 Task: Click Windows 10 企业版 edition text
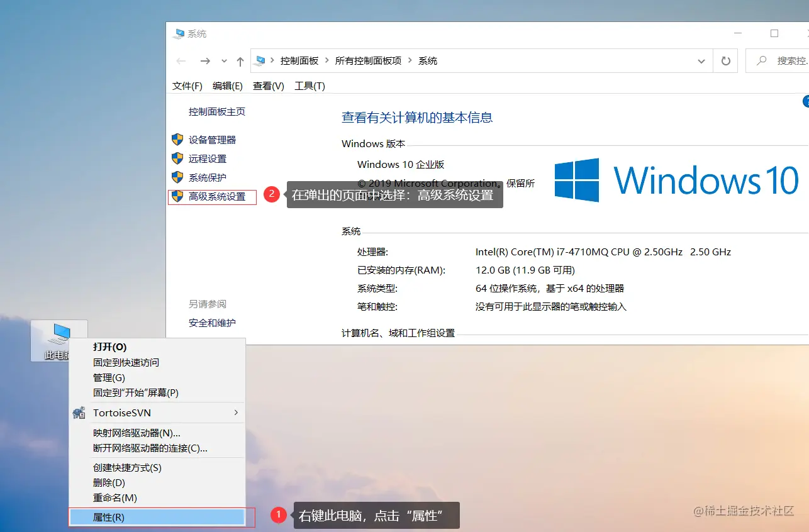pyautogui.click(x=401, y=165)
